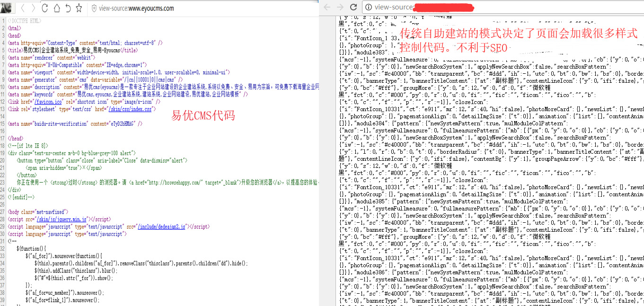Click the <!DOCTYPE HTML> line
Image resolution: width=644 pixels, height=306 pixels.
[x=25, y=21]
